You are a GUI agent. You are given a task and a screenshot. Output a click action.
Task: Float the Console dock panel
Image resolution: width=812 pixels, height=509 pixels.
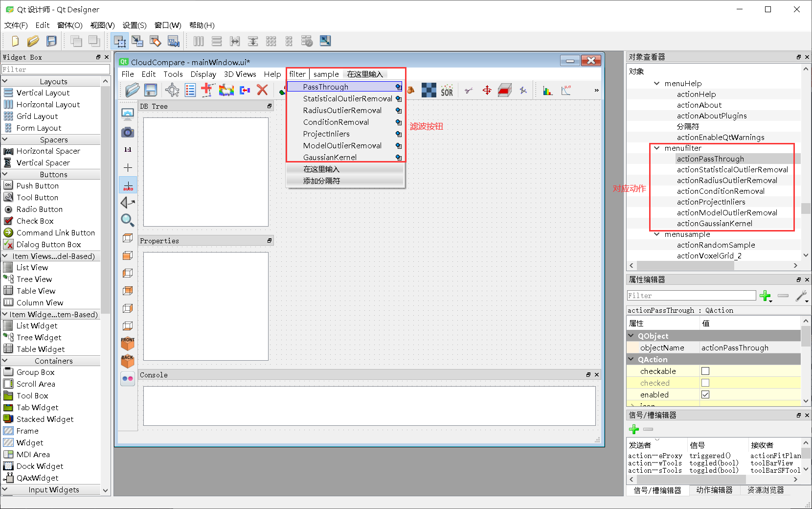[588, 375]
